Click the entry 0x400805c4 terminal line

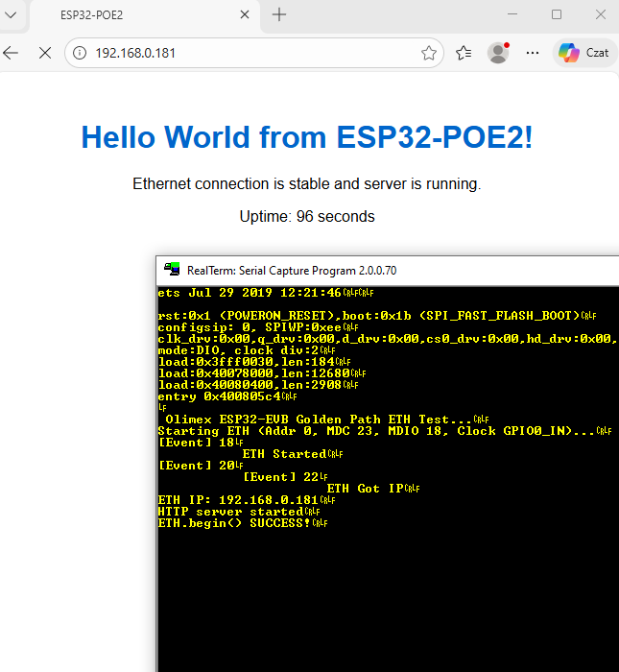(227, 396)
